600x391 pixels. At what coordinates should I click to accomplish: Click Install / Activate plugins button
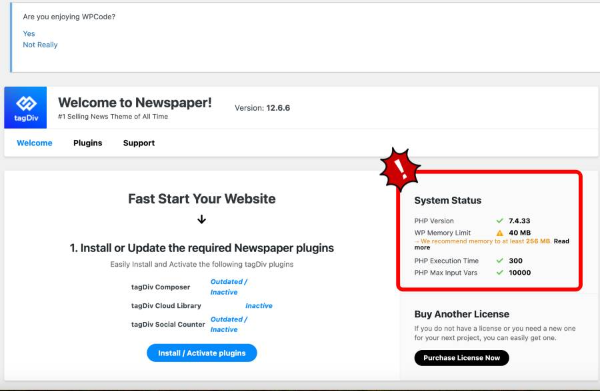202,353
